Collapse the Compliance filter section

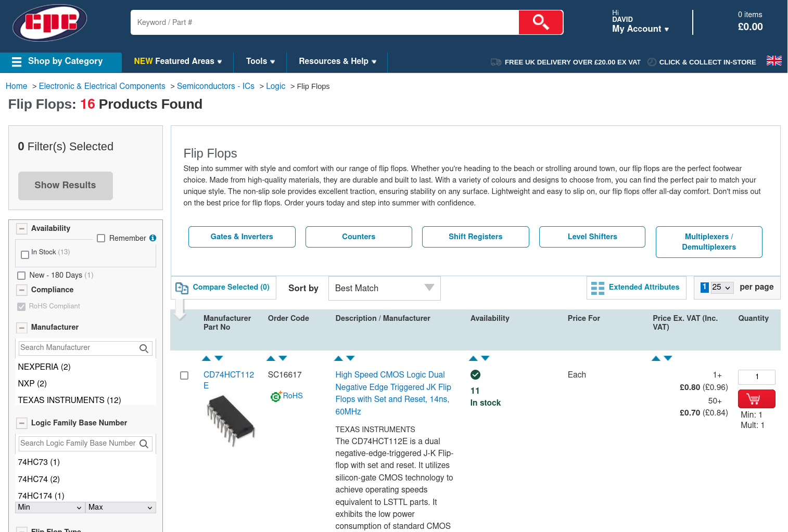click(x=22, y=290)
